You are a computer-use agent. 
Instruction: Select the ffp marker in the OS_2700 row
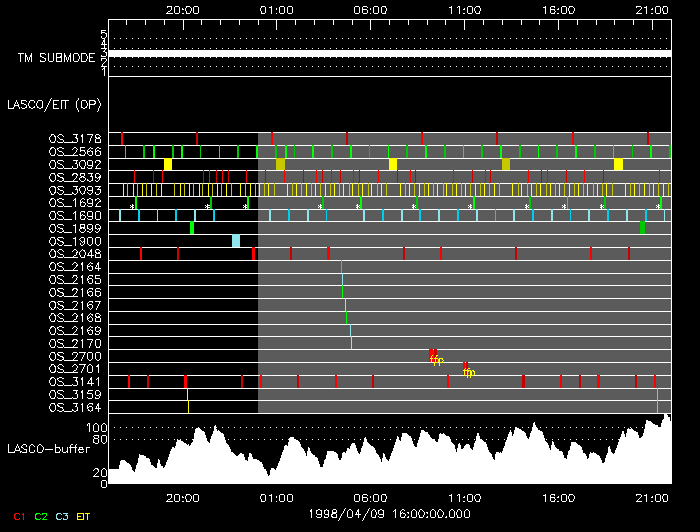[435, 358]
